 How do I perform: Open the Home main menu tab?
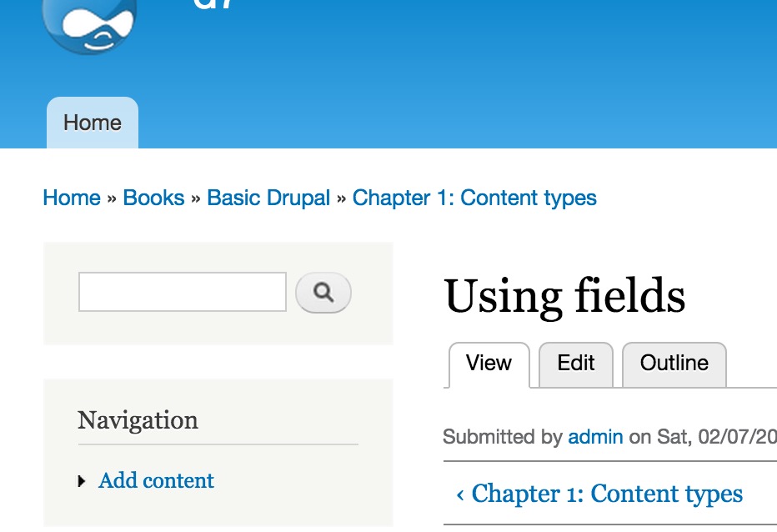(x=93, y=123)
